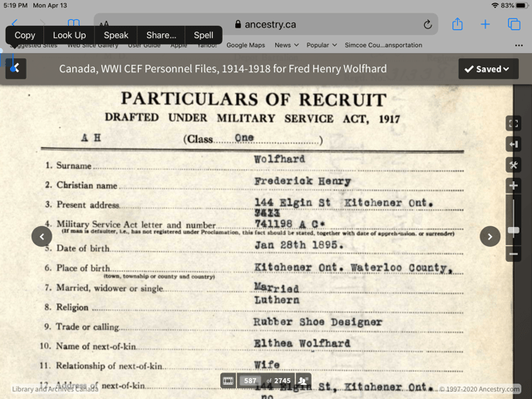The width and height of the screenshot is (532, 399).
Task: Reload the ancestry.ca page
Action: coord(427,25)
